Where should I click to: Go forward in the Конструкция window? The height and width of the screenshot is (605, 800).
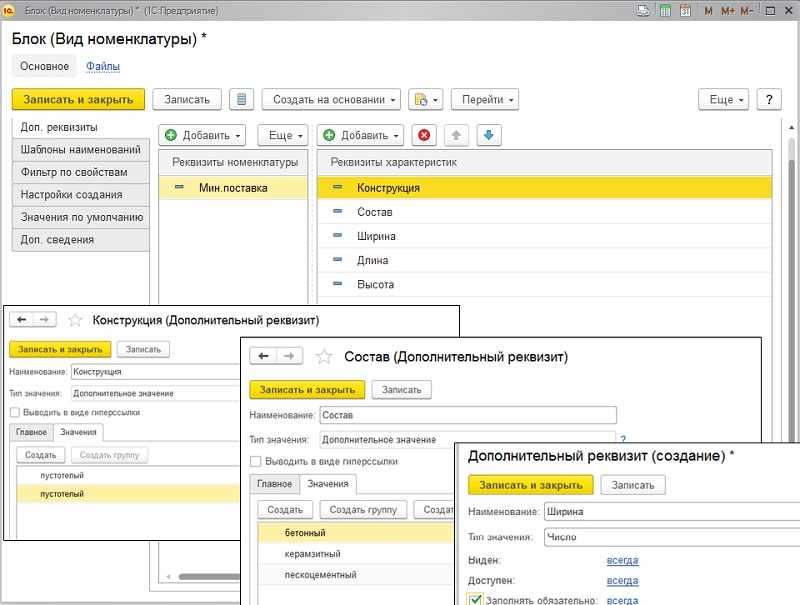click(x=44, y=319)
